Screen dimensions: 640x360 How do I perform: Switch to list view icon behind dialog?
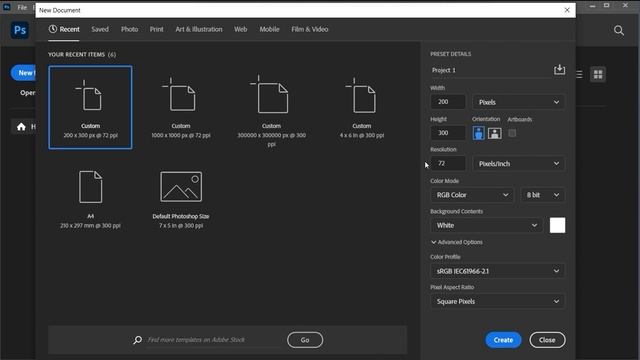pos(579,74)
